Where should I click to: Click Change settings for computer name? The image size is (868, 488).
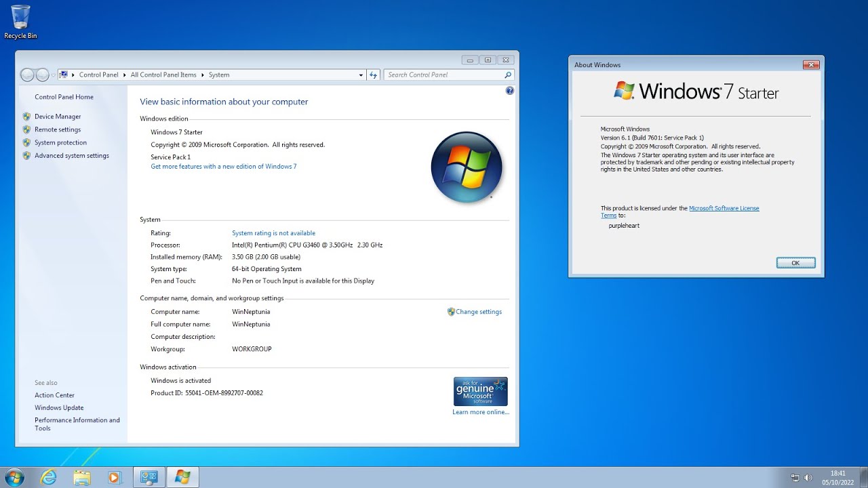tap(479, 312)
